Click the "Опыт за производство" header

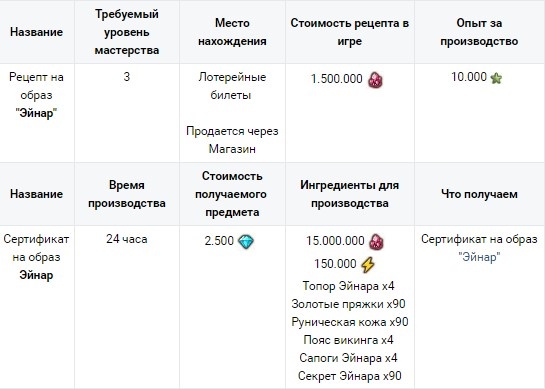[479, 32]
